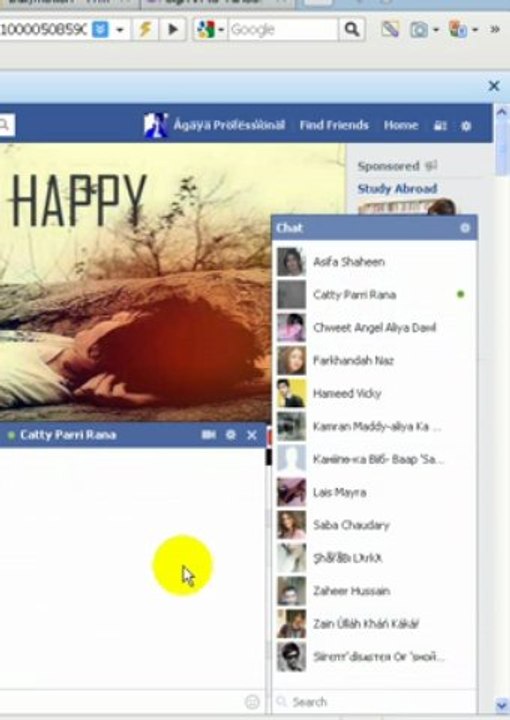The height and width of the screenshot is (720, 510).
Task: Click Saba Chaudary's avatar thumbnail
Action: click(x=291, y=525)
